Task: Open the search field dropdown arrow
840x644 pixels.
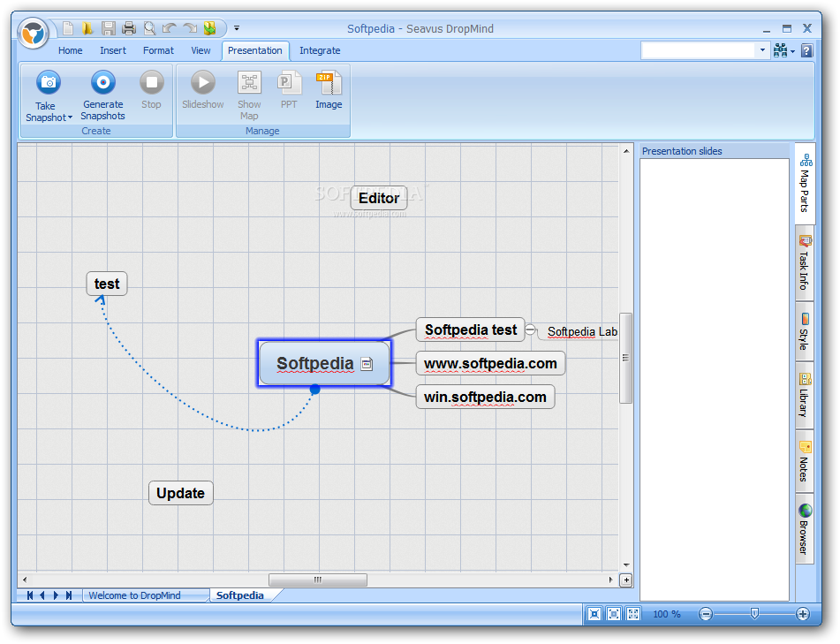Action: [x=762, y=50]
